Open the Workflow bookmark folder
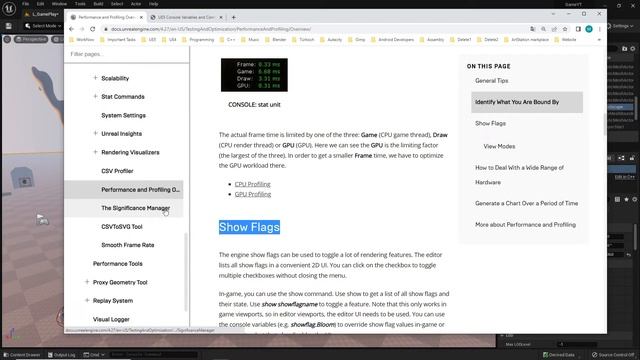Viewport: 640px width, 360px height. [82, 40]
